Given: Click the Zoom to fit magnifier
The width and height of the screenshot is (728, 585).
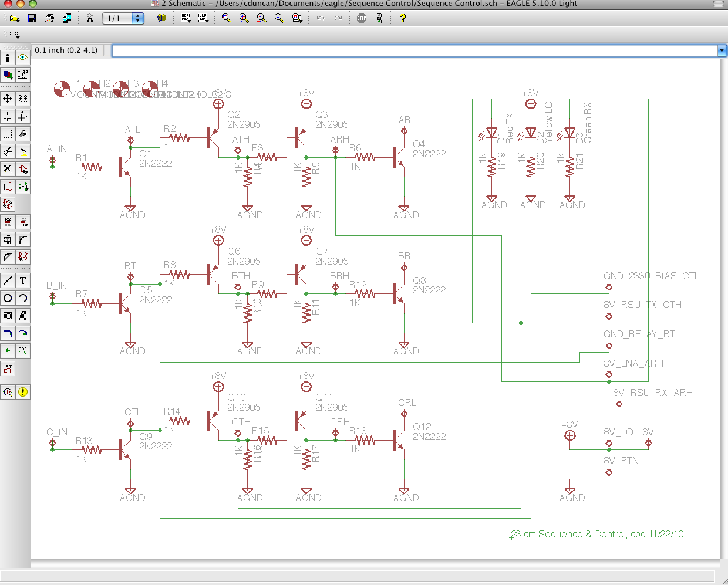Looking at the screenshot, I should coord(227,18).
